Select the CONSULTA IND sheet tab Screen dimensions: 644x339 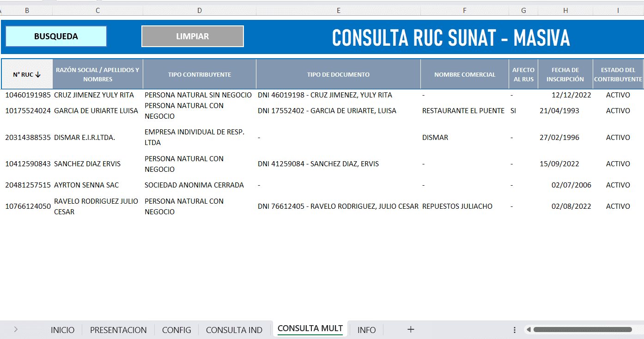(x=234, y=330)
